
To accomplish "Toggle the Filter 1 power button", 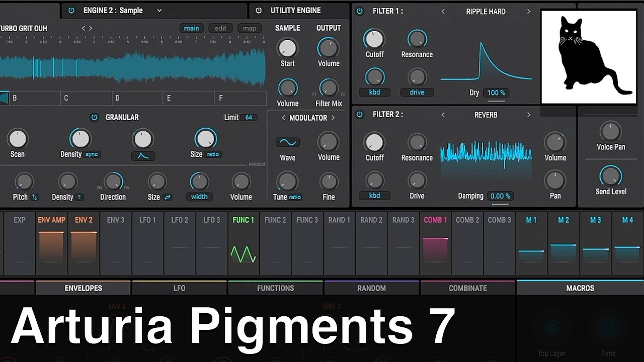I will [x=359, y=11].
